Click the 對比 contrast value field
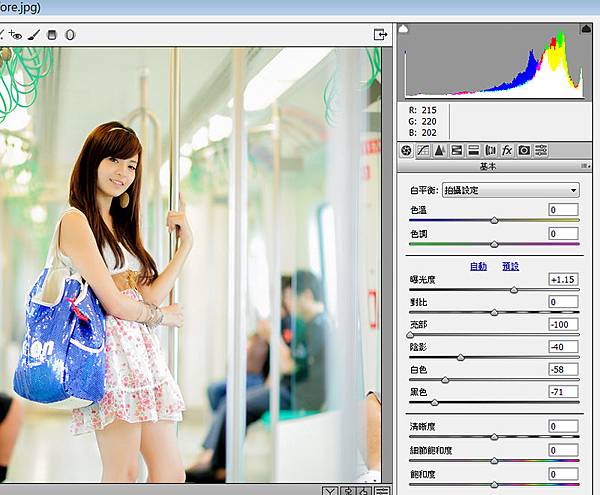600x495 pixels. (x=563, y=302)
